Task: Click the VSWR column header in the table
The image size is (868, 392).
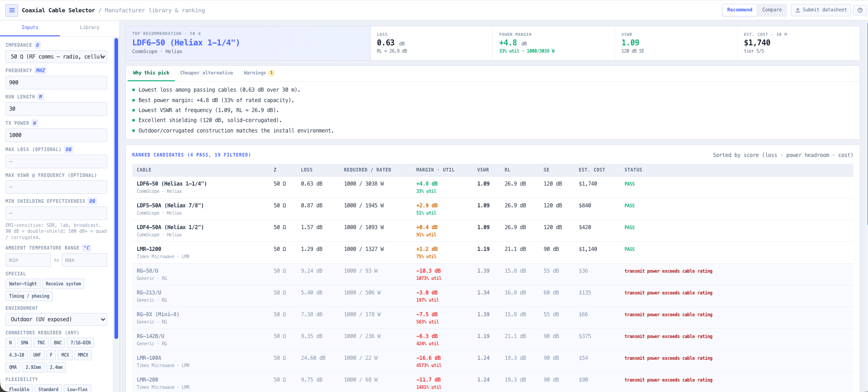Action: (x=483, y=170)
